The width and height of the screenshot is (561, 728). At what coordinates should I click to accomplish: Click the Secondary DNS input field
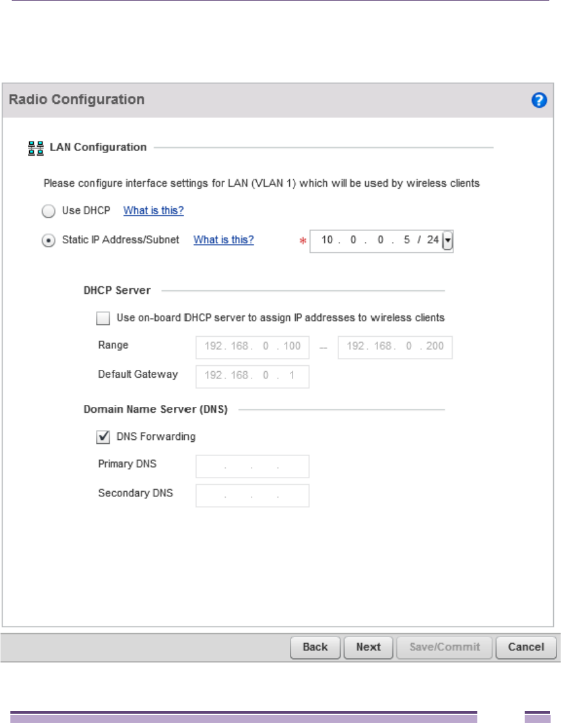click(252, 495)
